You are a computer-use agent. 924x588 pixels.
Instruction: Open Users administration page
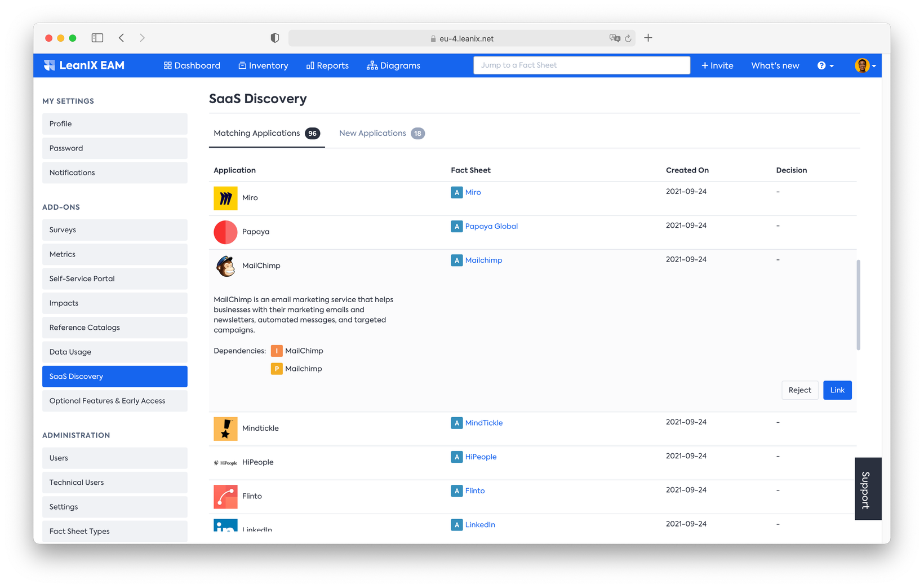click(115, 458)
